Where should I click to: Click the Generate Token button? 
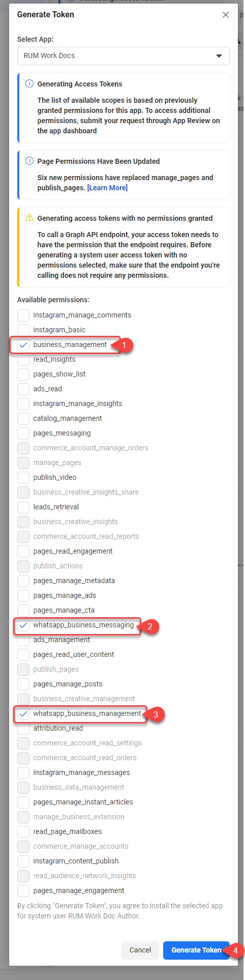pyautogui.click(x=196, y=950)
